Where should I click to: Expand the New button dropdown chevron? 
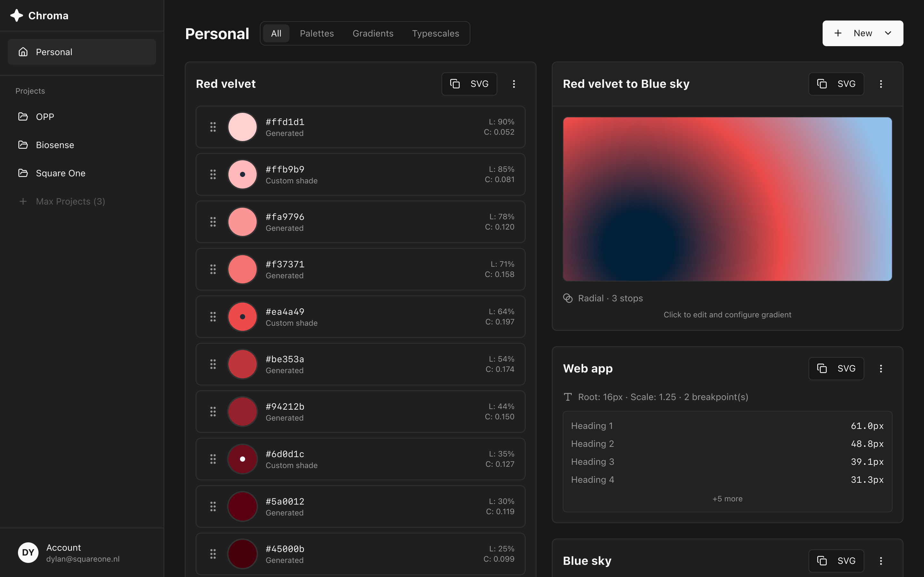[888, 33]
